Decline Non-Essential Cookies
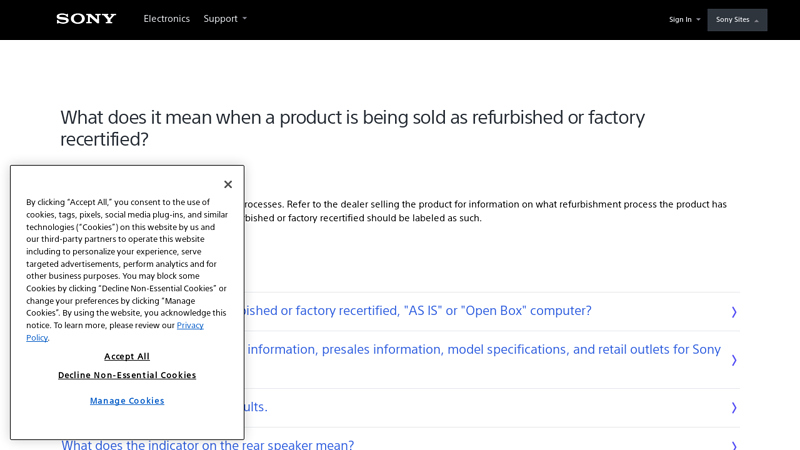Screen dimensions: 800x450 127,375
